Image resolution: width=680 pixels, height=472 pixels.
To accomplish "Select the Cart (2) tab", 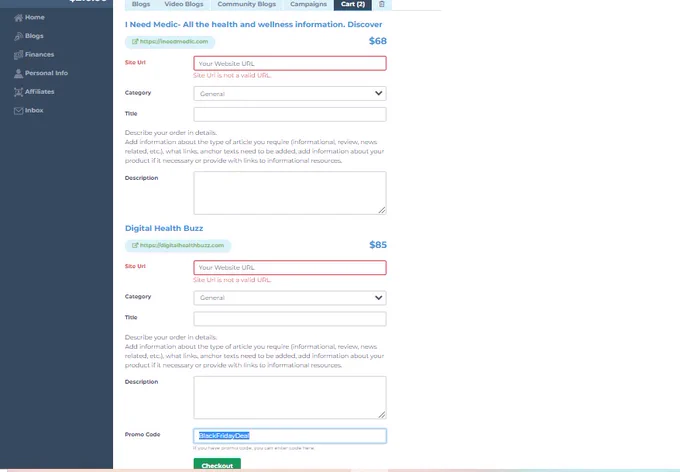I will 353,4.
